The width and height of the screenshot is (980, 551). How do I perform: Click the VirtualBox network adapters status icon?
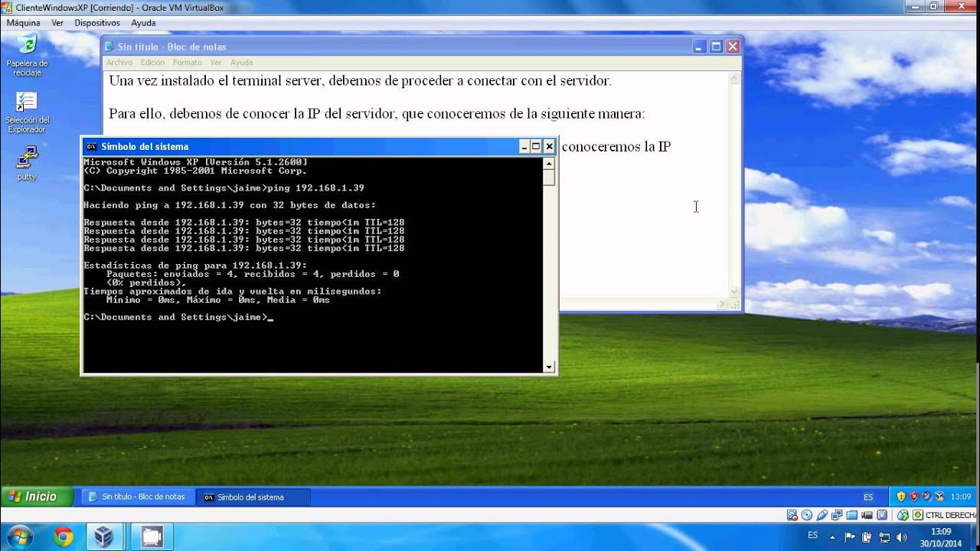(x=837, y=515)
